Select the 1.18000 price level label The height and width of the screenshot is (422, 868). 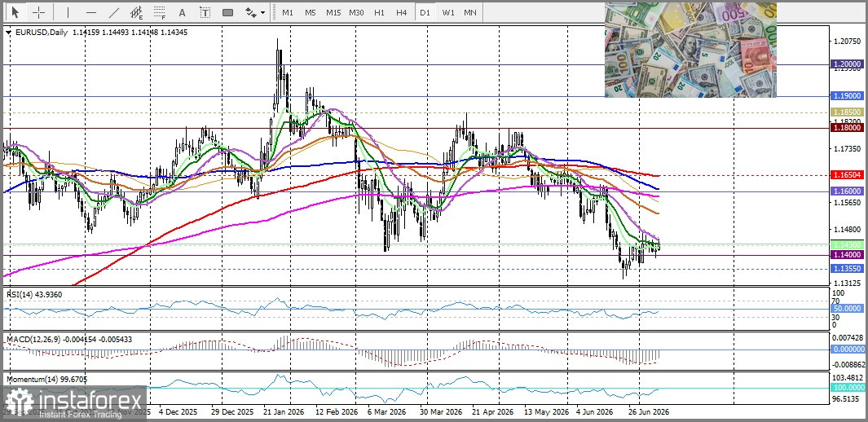click(848, 128)
